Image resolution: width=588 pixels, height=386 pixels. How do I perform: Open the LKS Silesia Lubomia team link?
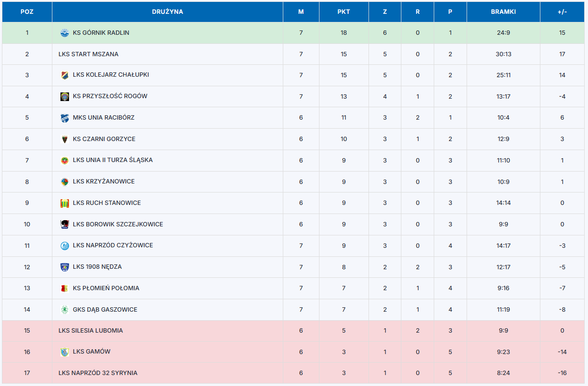click(x=90, y=331)
